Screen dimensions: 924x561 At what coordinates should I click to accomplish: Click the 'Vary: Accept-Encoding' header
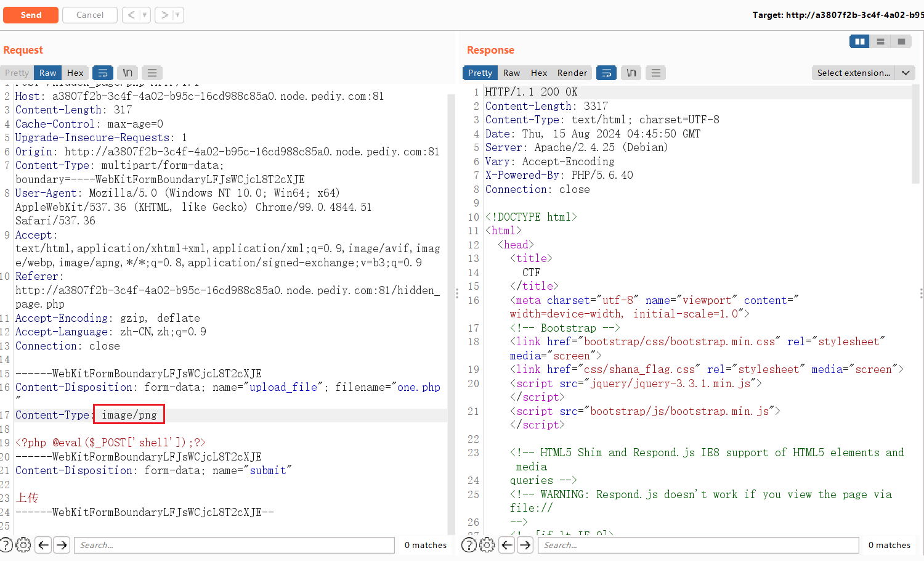(x=549, y=162)
